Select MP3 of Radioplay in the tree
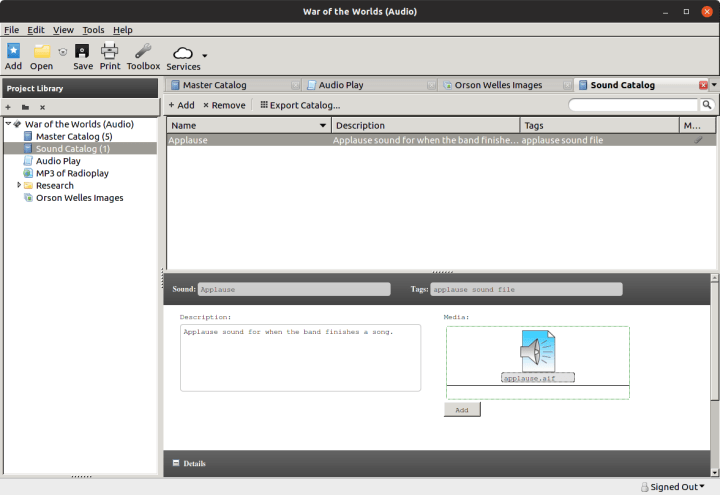Image resolution: width=720 pixels, height=495 pixels. tap(72, 173)
